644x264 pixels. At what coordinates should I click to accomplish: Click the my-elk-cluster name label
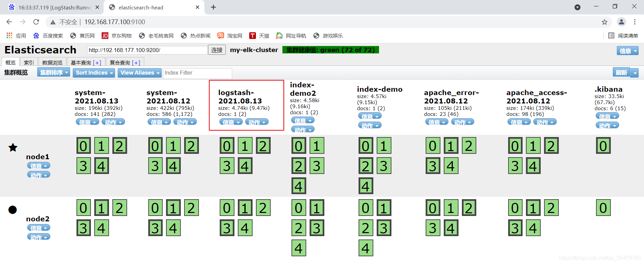coord(254,50)
